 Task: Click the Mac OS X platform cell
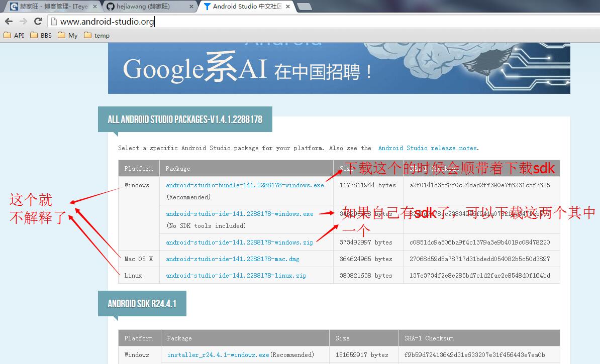[x=139, y=259]
